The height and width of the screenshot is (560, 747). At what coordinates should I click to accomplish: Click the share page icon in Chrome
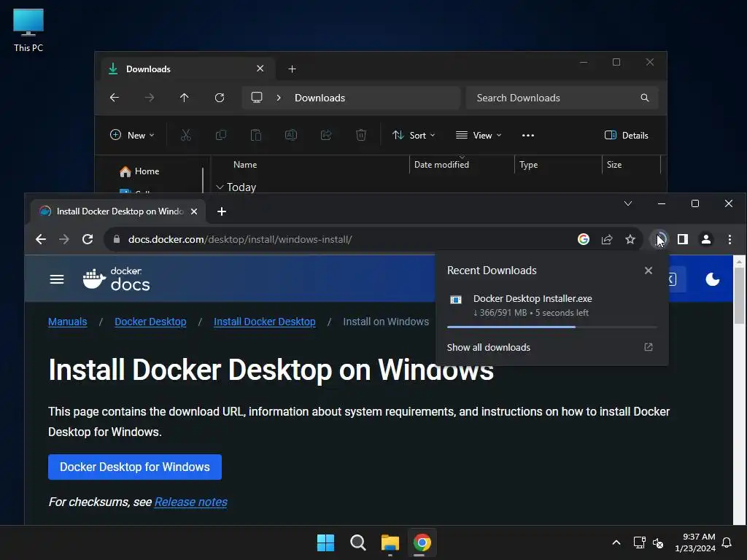click(607, 239)
